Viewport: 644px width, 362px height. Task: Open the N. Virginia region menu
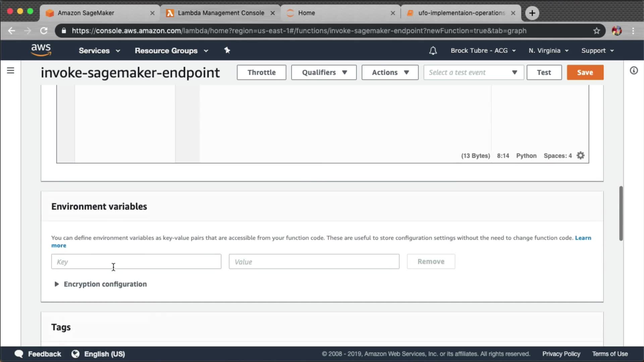[548, 51]
